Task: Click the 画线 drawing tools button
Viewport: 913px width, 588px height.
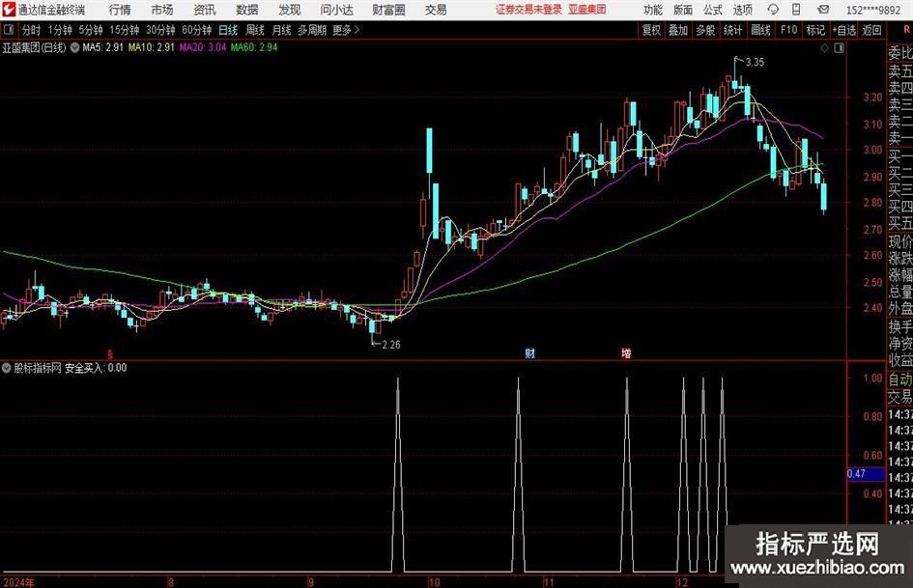Action: (x=761, y=30)
